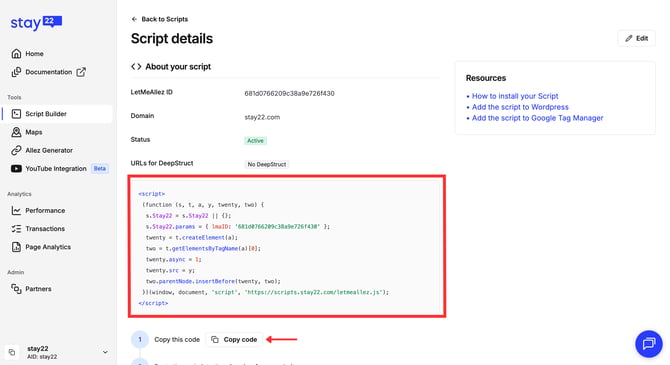
Task: Open Performance analytics
Action: pos(45,210)
